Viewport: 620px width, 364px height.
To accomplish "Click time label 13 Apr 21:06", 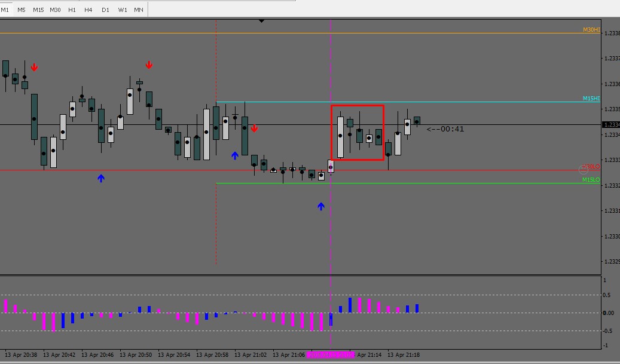I will click(x=289, y=355).
